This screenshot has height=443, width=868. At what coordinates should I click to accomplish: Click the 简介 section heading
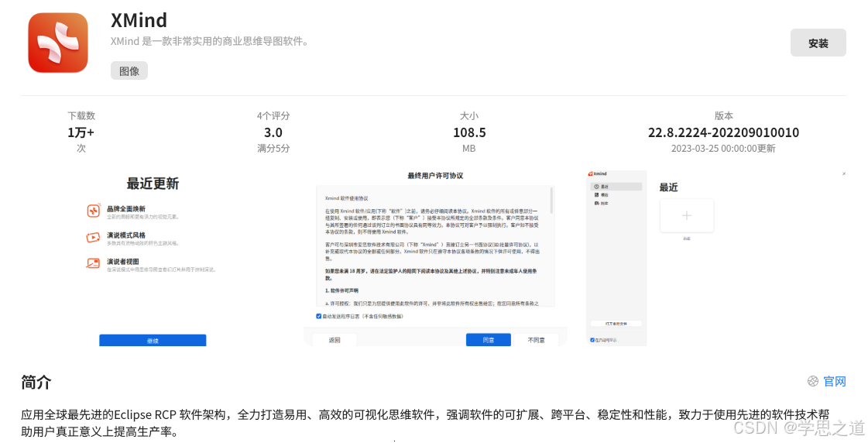36,382
